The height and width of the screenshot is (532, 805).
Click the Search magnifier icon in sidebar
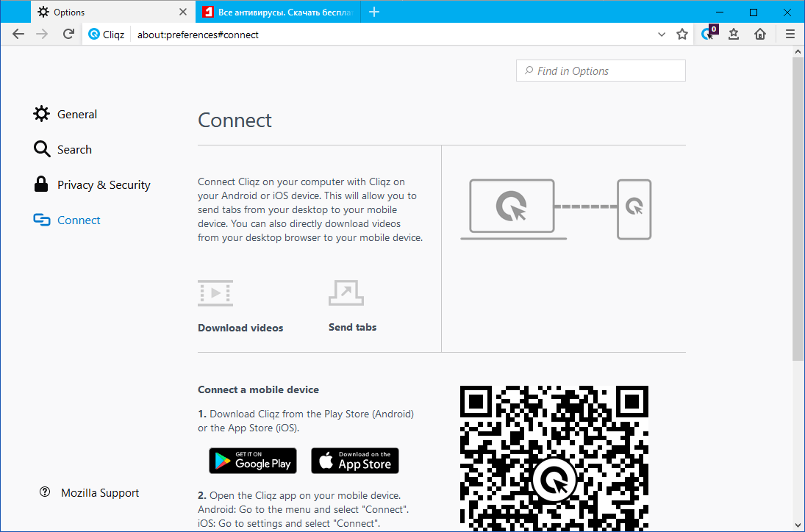click(42, 149)
